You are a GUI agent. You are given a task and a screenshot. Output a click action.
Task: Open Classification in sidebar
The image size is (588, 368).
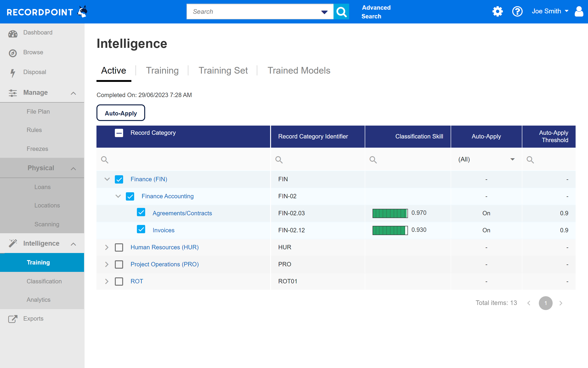44,281
